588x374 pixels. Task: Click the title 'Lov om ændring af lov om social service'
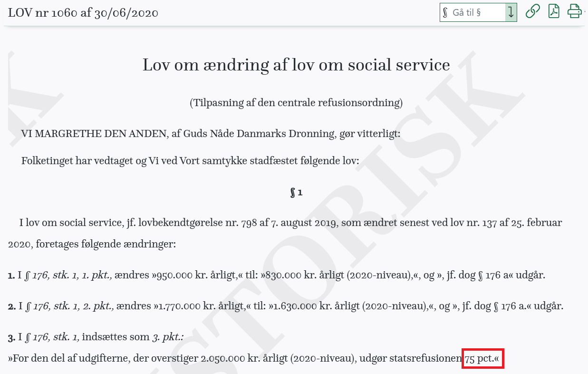[x=296, y=65]
